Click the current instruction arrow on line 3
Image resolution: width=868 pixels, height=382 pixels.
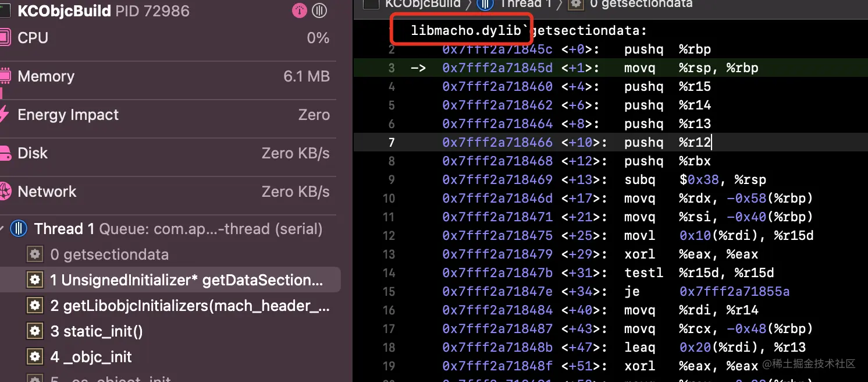pyautogui.click(x=418, y=68)
